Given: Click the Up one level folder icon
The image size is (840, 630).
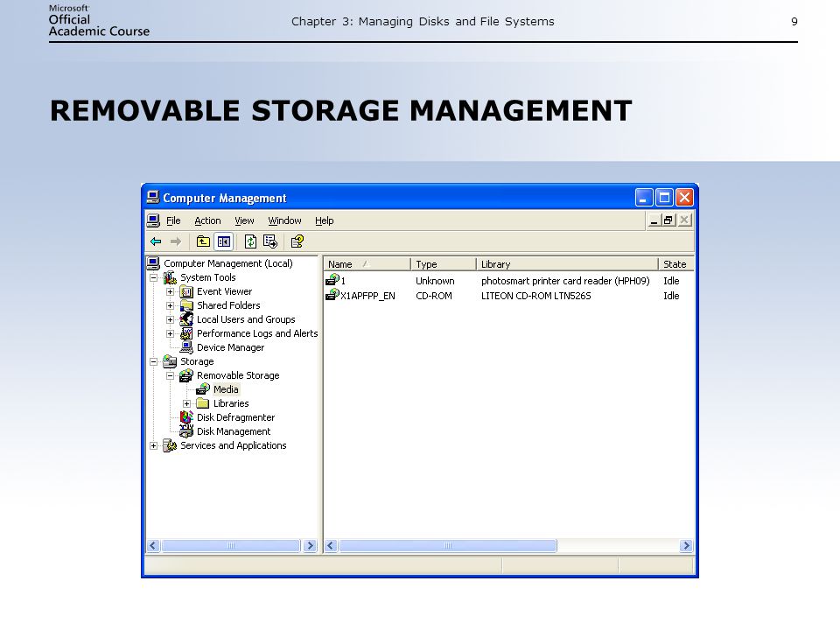Looking at the screenshot, I should pos(202,241).
